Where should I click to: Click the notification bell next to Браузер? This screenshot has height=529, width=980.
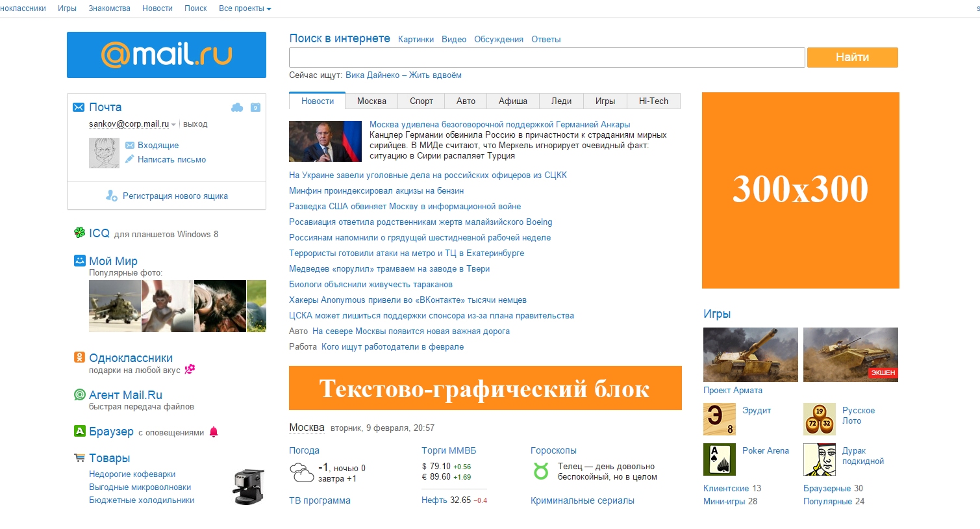[214, 432]
